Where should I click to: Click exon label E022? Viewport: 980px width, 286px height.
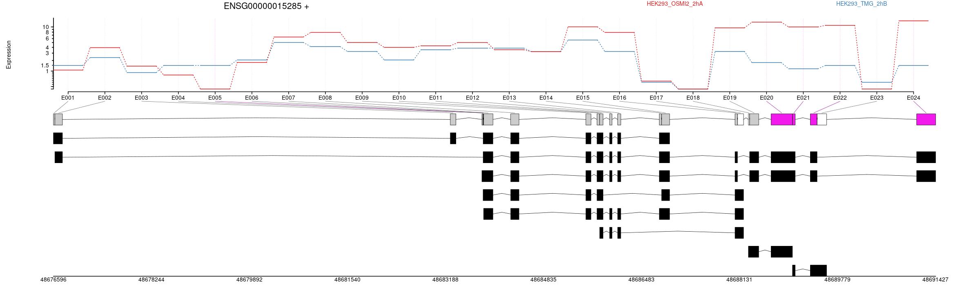click(x=840, y=98)
